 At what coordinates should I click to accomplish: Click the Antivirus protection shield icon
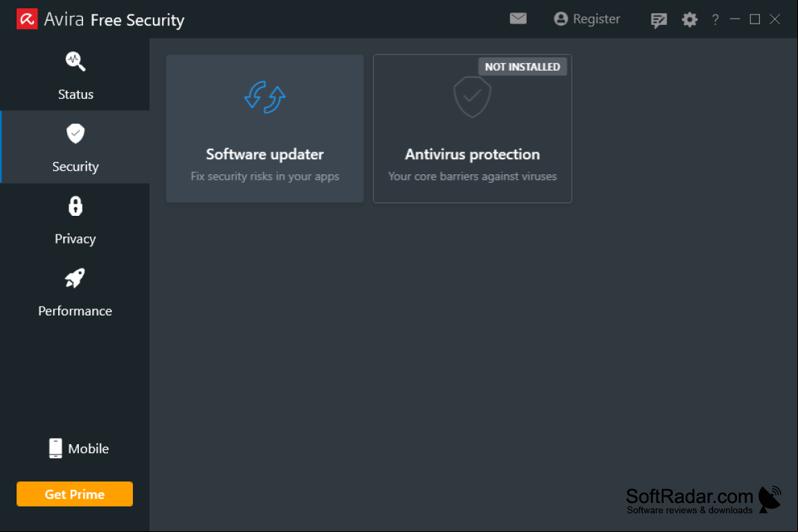[x=472, y=97]
